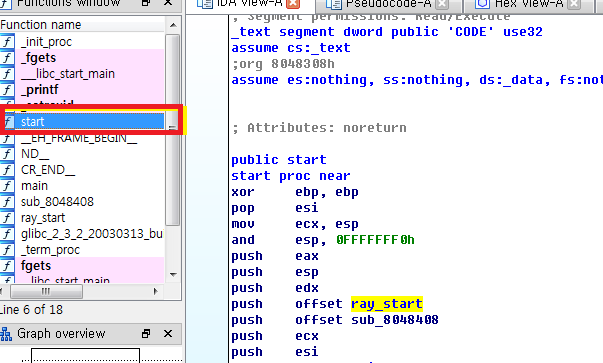Click the function icon beside _printf
Screen dimensions: 603x363
coord(7,90)
